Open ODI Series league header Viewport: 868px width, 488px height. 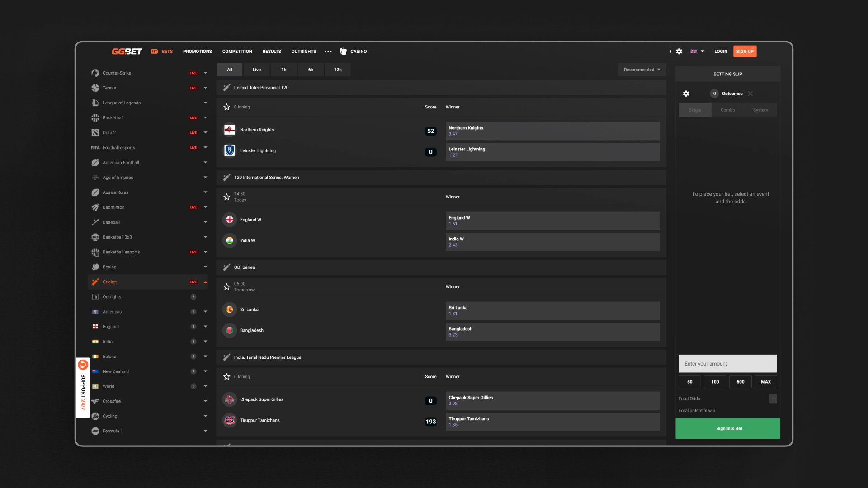pyautogui.click(x=441, y=267)
